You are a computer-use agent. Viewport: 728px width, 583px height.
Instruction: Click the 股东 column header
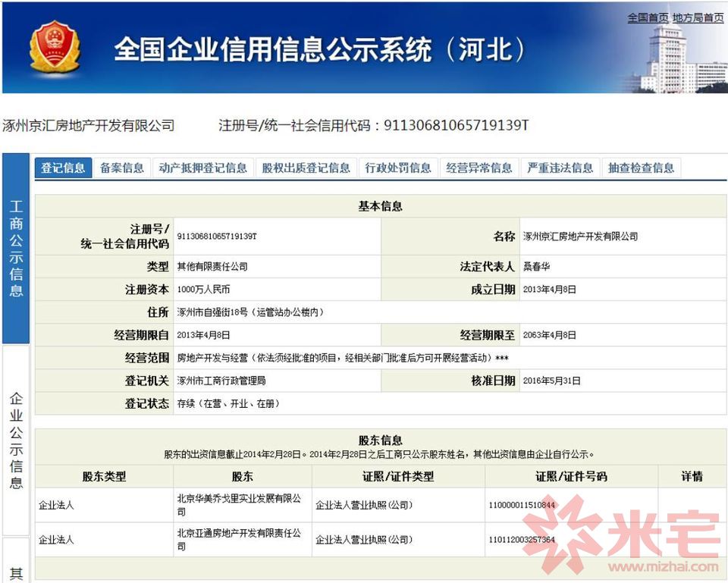coord(242,476)
